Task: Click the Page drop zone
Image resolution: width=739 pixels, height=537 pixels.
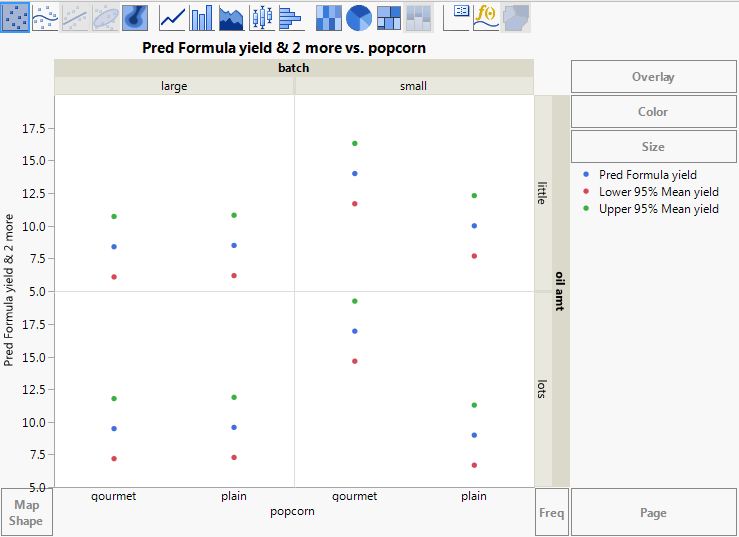Action: coord(652,513)
